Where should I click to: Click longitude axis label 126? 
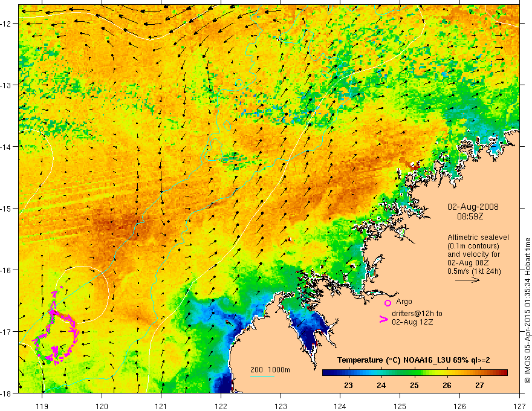(459, 406)
